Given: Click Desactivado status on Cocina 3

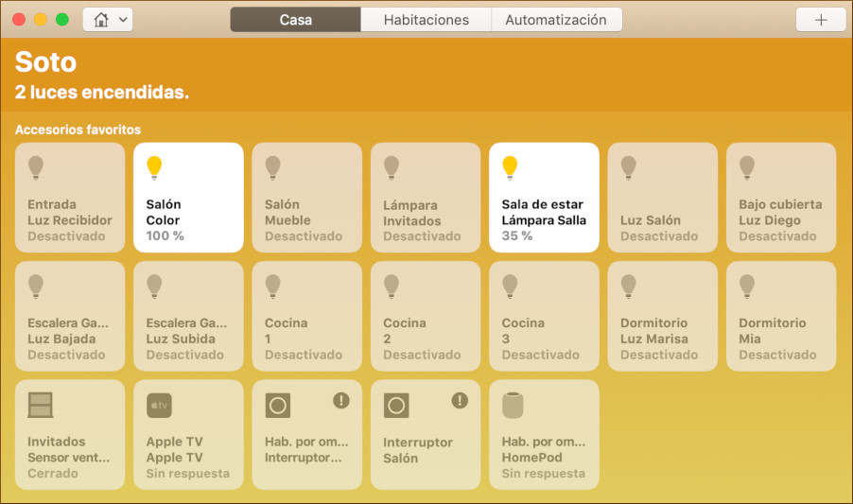Looking at the screenshot, I should pos(540,355).
